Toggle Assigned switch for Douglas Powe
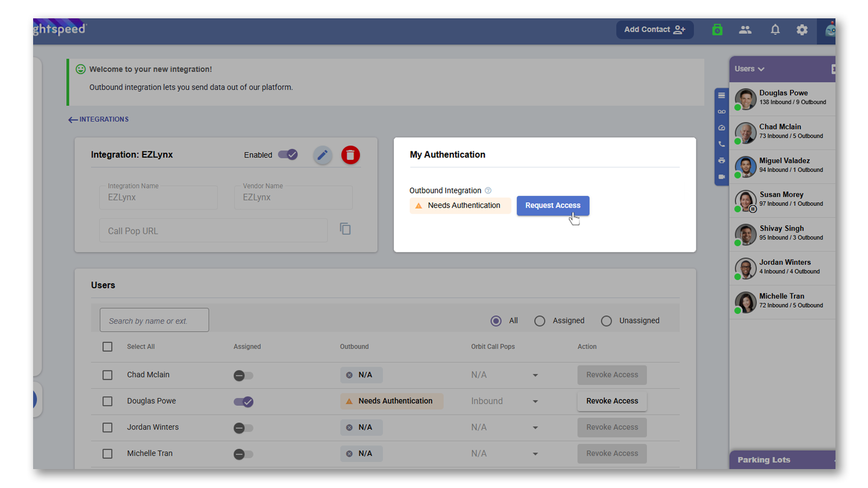This screenshot has width=868, height=488. (244, 402)
